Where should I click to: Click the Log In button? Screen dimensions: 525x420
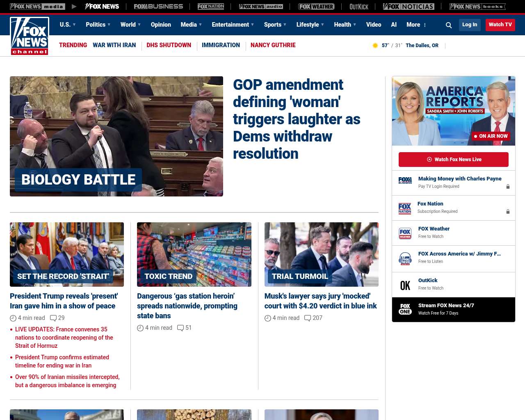(470, 25)
